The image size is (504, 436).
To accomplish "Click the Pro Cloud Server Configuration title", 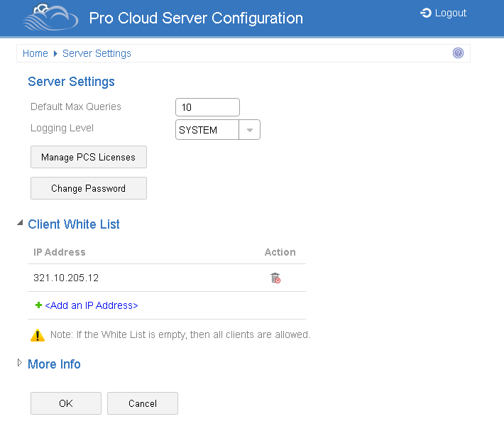I will click(196, 18).
